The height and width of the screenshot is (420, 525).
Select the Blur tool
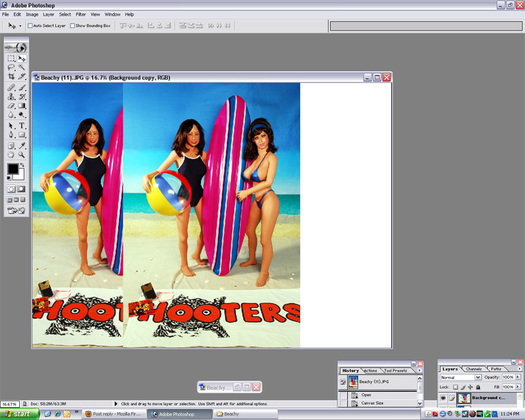[x=11, y=115]
